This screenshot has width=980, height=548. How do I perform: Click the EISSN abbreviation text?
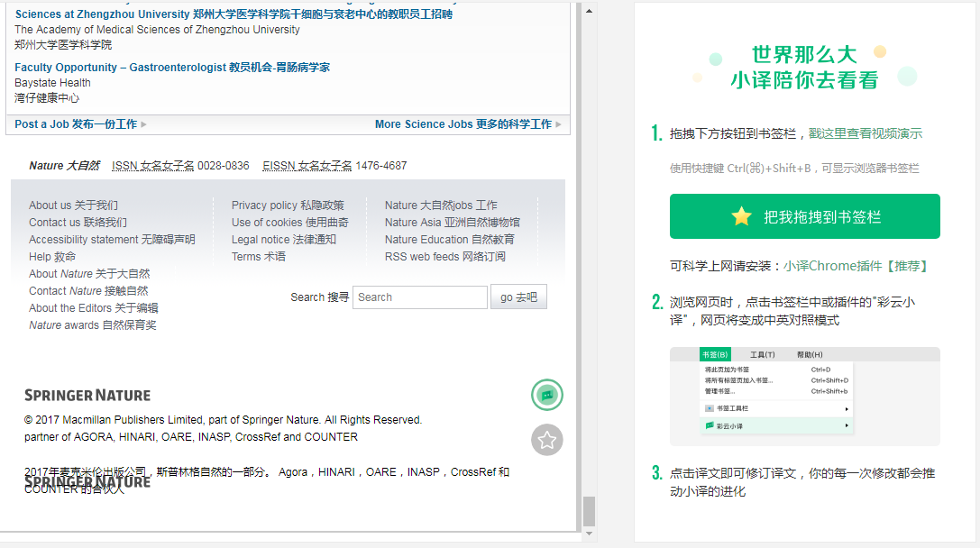307,166
